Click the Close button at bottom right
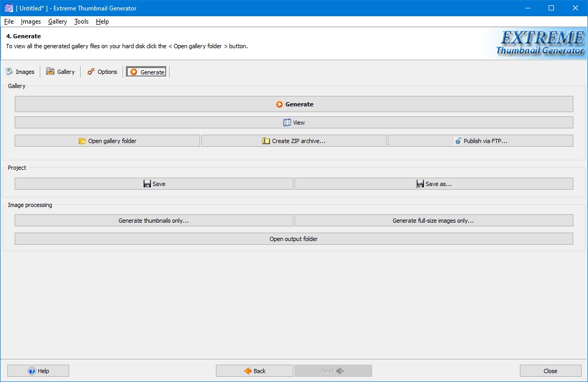The image size is (588, 382). click(x=550, y=371)
